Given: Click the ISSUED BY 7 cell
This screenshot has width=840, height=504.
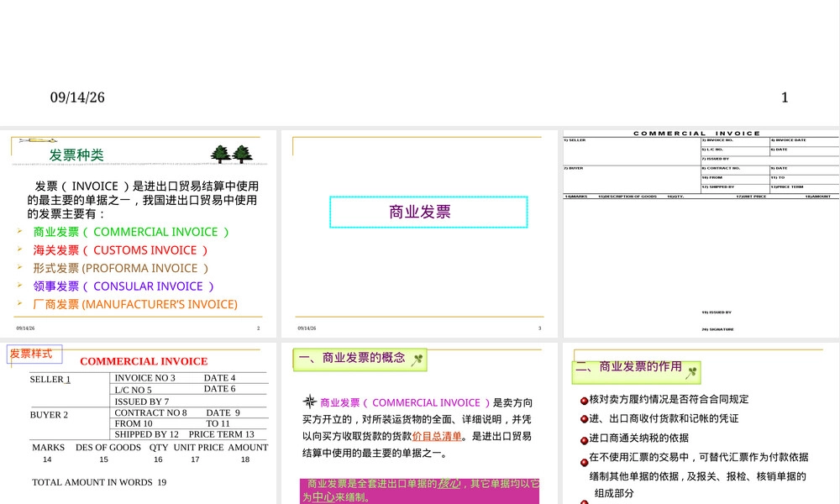Looking at the screenshot, I should point(141,402).
